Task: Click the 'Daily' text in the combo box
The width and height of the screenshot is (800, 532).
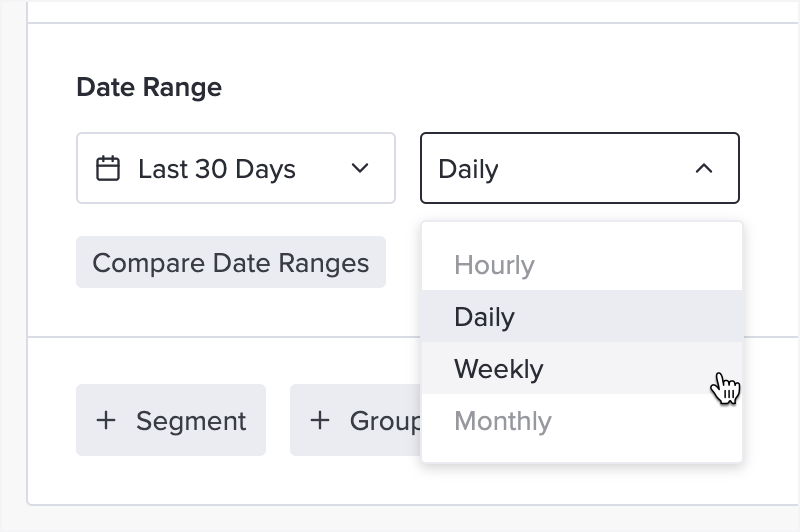Action: coord(468,169)
